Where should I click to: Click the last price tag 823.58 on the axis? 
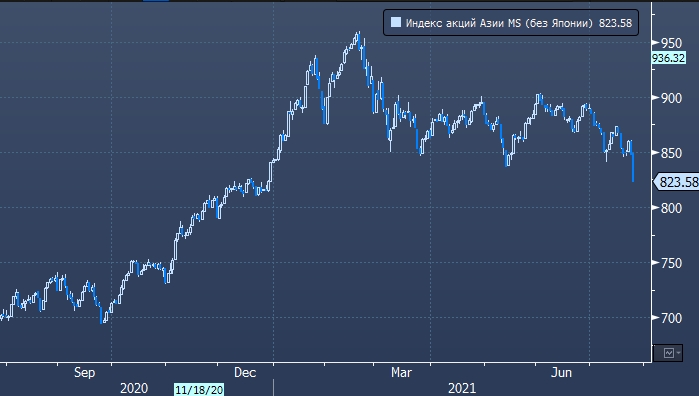coord(677,182)
